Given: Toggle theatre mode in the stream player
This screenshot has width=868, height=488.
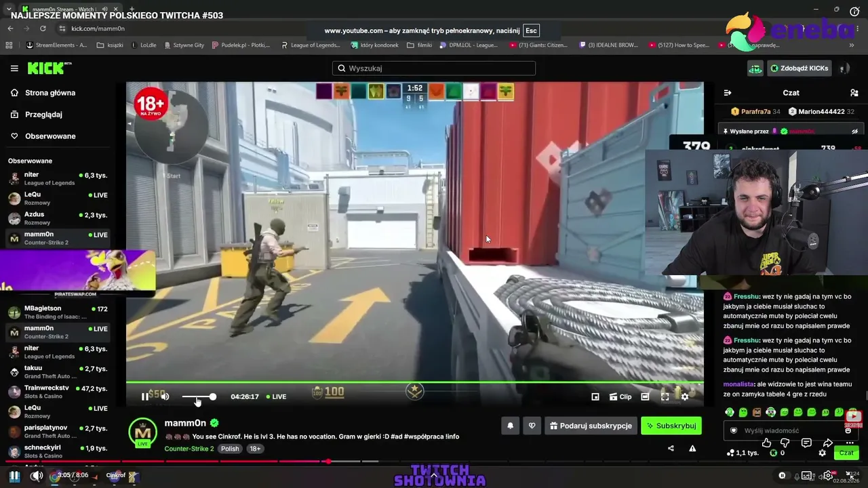Looking at the screenshot, I should click(x=645, y=396).
